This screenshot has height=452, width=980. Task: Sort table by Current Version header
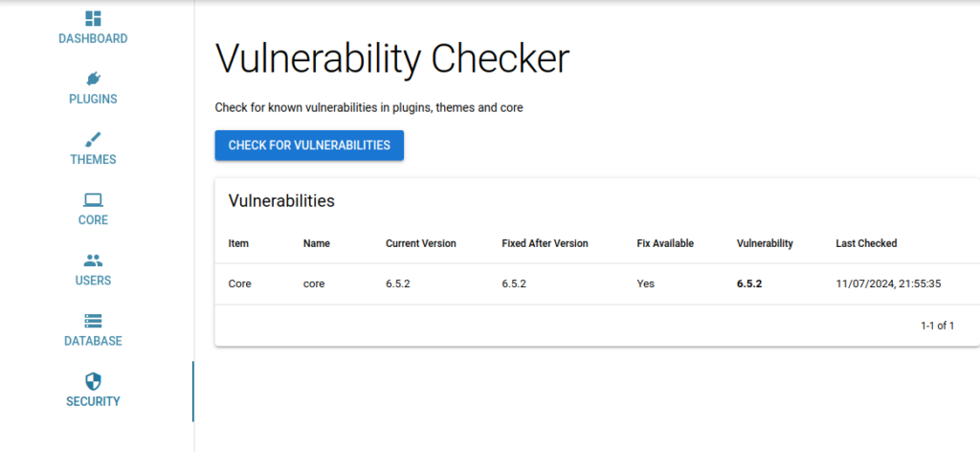pyautogui.click(x=421, y=244)
